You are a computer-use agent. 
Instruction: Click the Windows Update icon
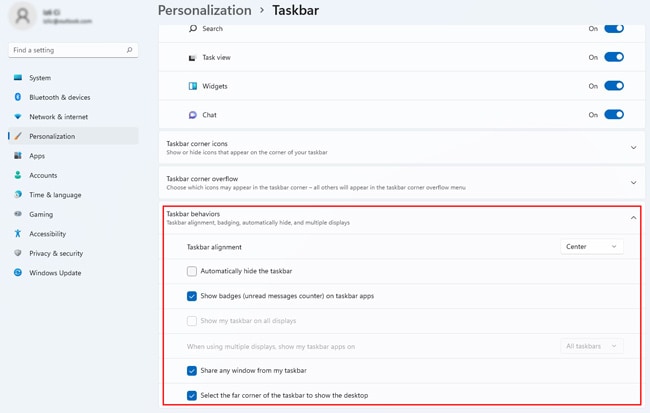[x=17, y=272]
